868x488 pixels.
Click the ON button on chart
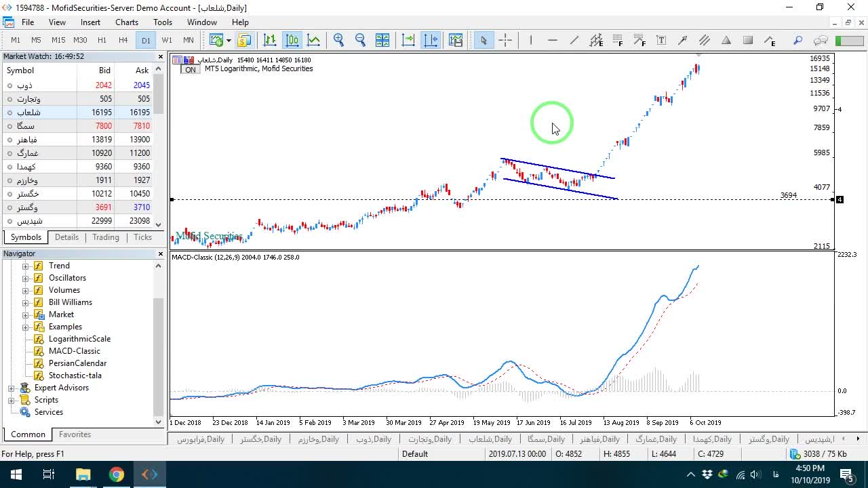[190, 69]
